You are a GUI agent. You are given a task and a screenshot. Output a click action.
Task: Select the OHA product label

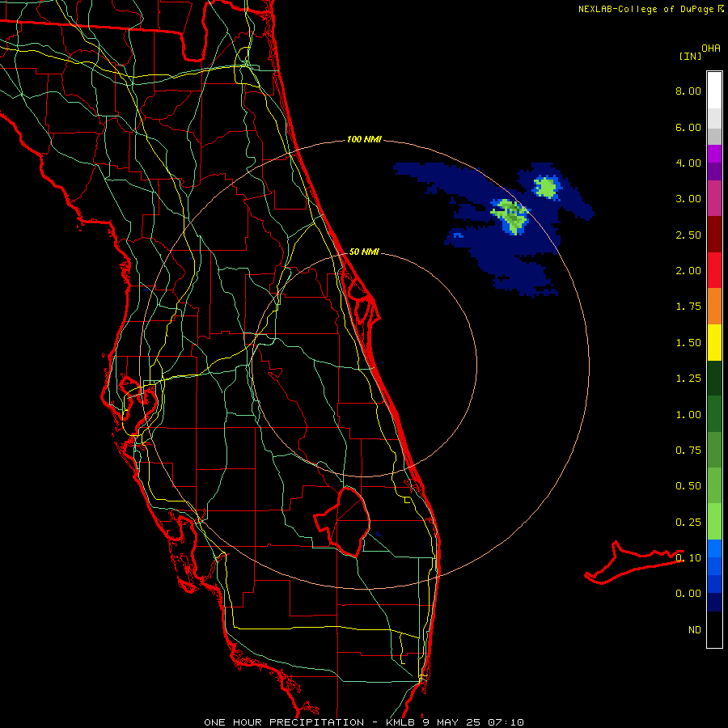click(711, 49)
